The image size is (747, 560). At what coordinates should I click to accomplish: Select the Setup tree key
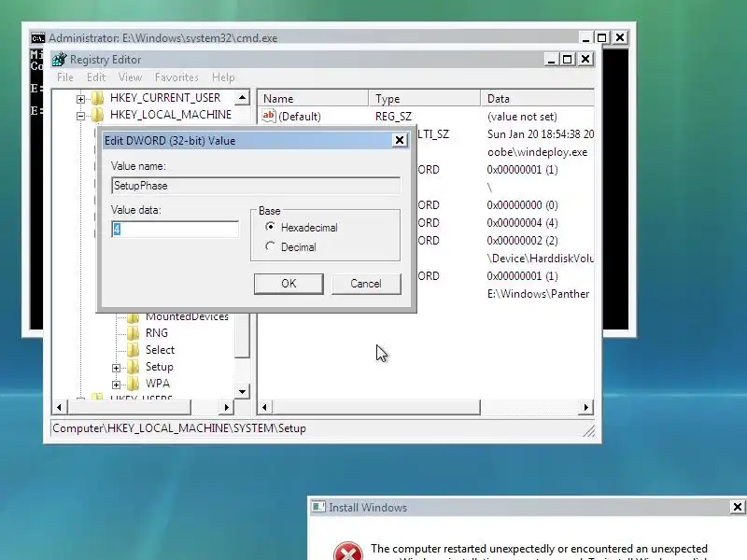(x=160, y=367)
